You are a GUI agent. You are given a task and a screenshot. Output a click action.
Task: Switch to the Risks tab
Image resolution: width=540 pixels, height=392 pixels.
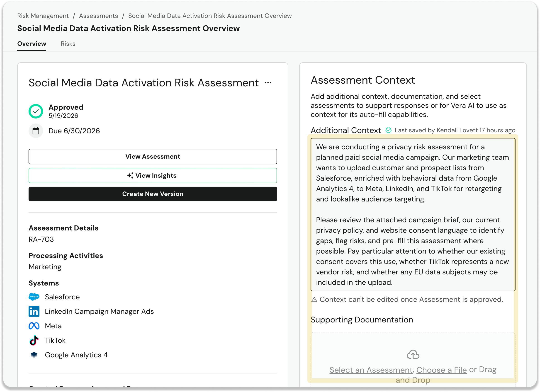pyautogui.click(x=68, y=44)
